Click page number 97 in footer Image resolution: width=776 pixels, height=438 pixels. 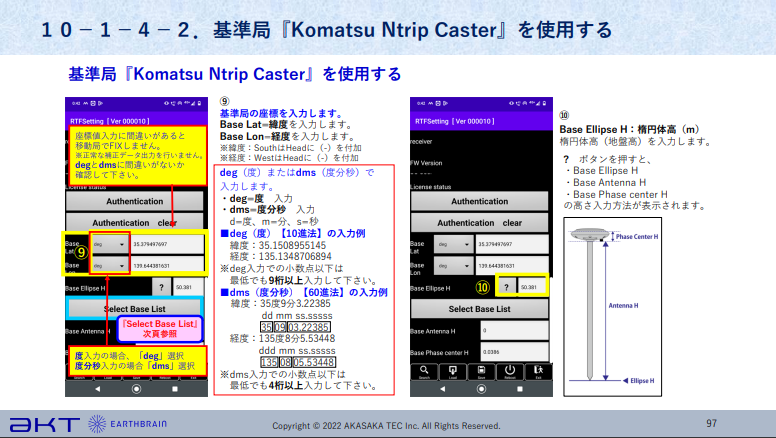(x=712, y=423)
